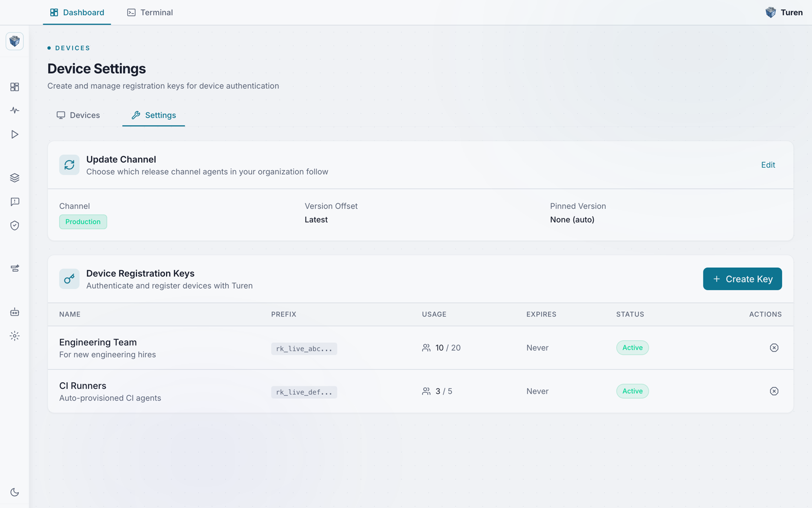The height and width of the screenshot is (508, 812).
Task: Open the shield check icon in sidebar
Action: (15, 226)
